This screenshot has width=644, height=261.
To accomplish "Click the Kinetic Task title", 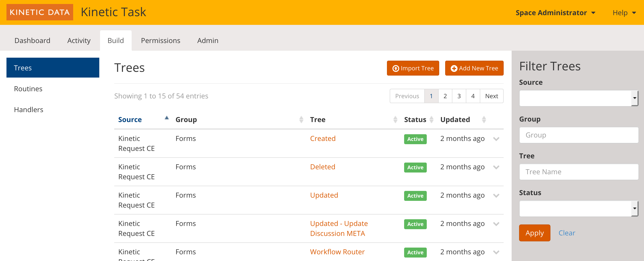I will tap(113, 12).
